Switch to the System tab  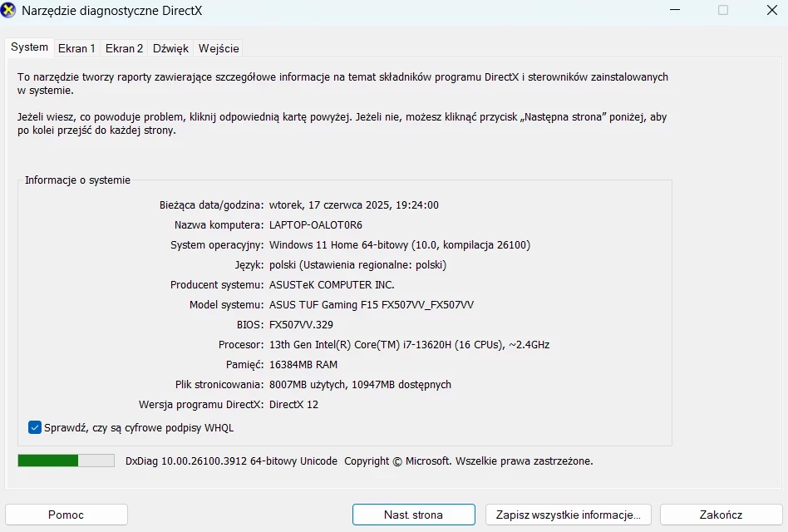[x=30, y=47]
